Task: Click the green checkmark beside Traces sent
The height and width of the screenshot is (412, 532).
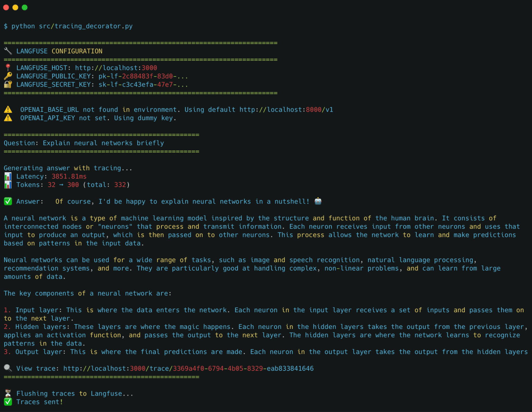Action: click(8, 402)
